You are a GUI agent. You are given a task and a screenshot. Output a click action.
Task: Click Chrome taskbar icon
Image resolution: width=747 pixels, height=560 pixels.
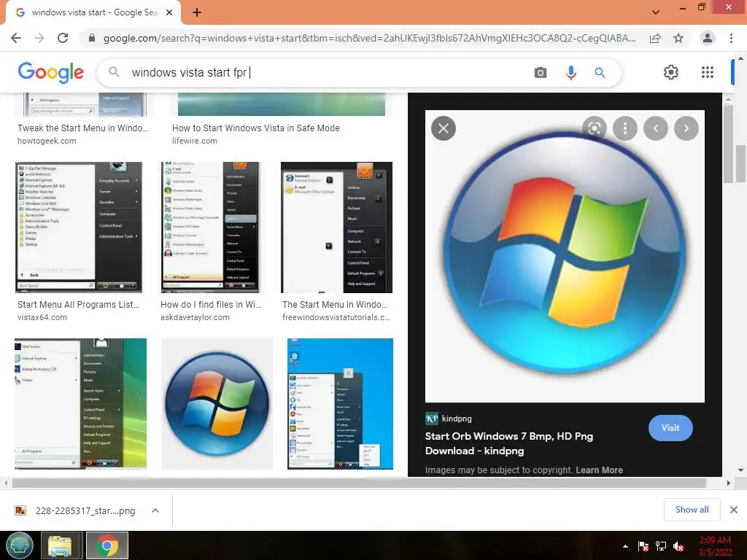click(x=107, y=545)
